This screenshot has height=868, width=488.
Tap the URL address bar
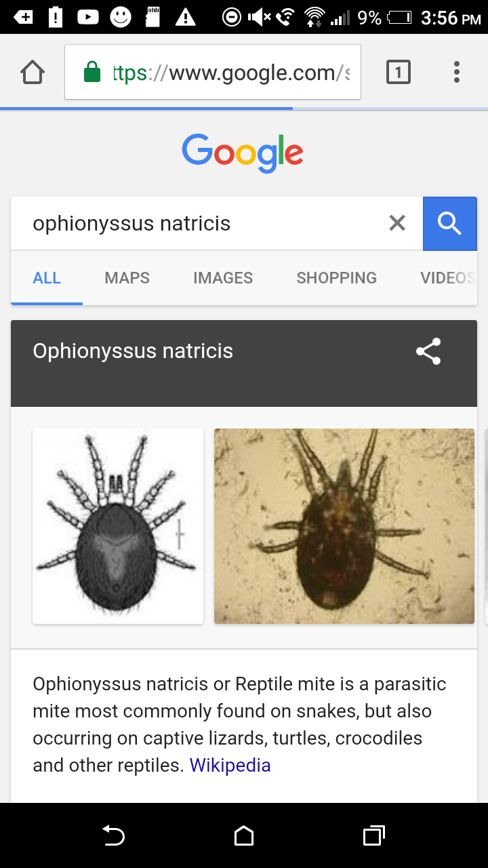click(x=213, y=72)
